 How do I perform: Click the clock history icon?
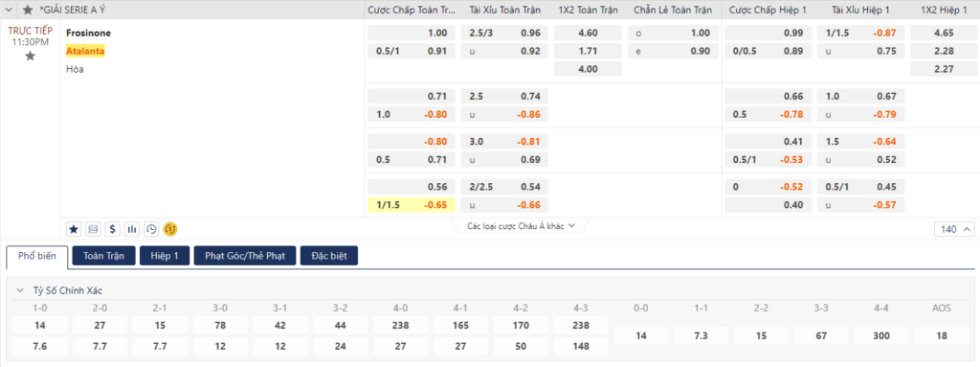pyautogui.click(x=151, y=229)
